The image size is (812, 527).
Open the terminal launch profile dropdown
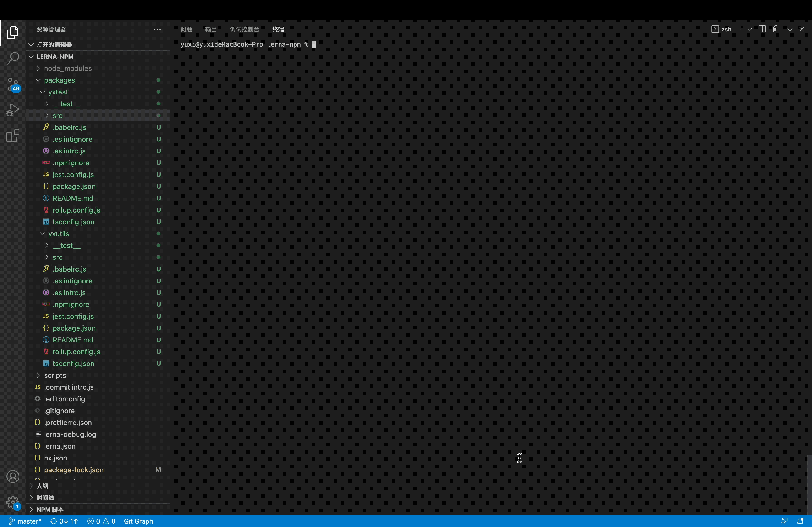point(749,29)
